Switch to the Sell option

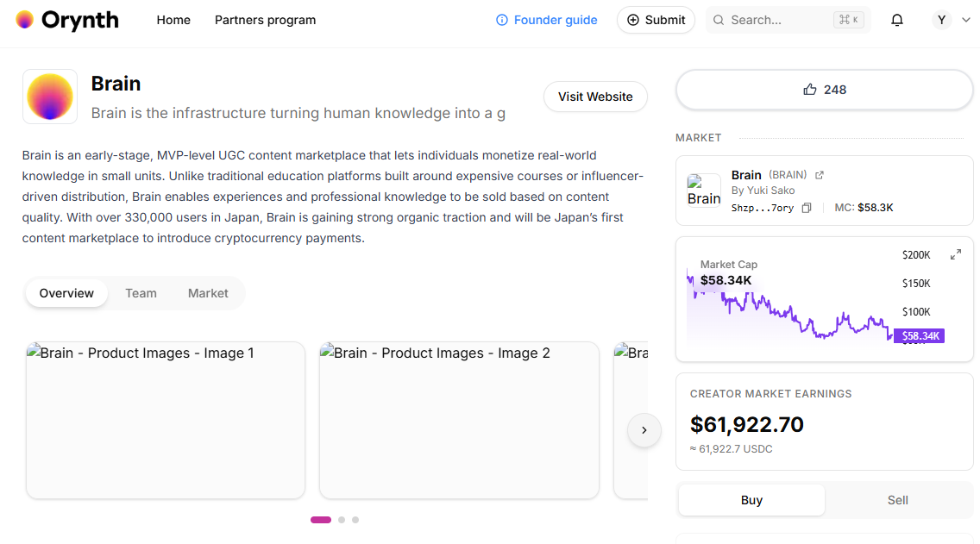897,500
